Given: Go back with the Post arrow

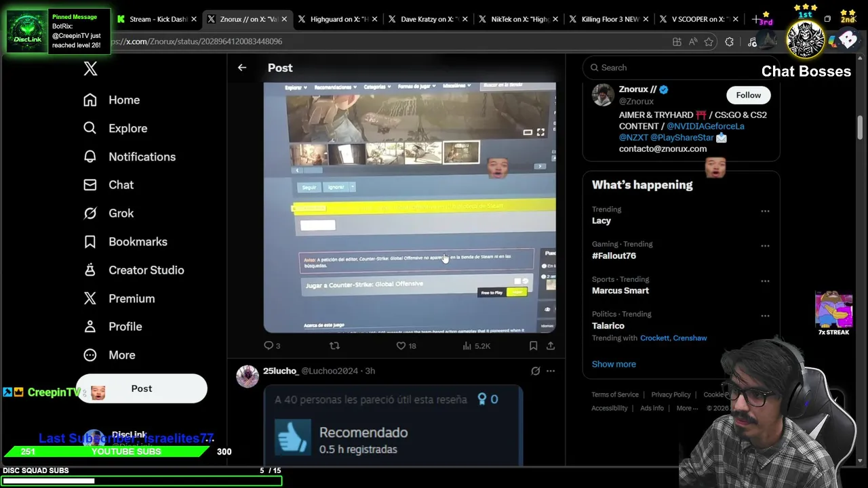Looking at the screenshot, I should (x=242, y=68).
